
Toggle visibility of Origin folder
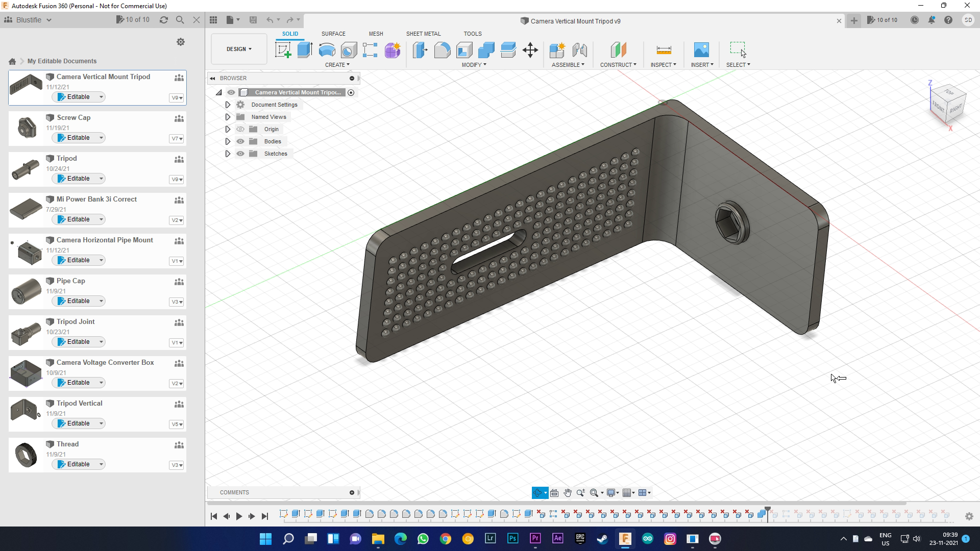point(240,129)
